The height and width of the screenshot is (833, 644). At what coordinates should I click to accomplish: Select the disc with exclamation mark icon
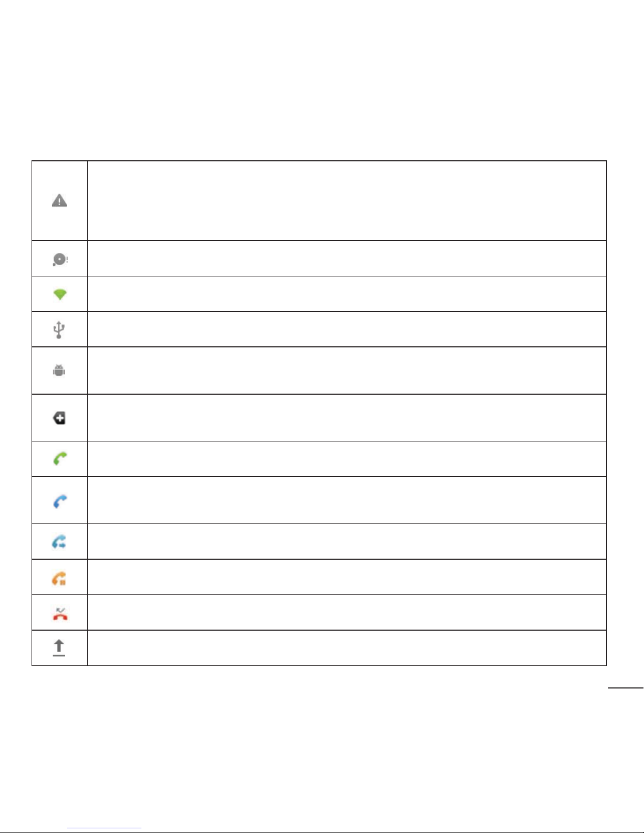point(60,259)
